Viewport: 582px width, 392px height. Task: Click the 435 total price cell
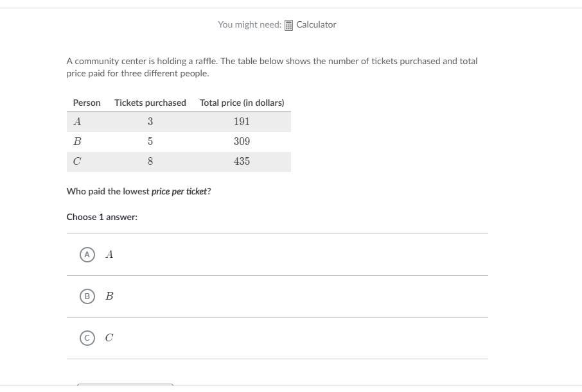[x=242, y=162]
